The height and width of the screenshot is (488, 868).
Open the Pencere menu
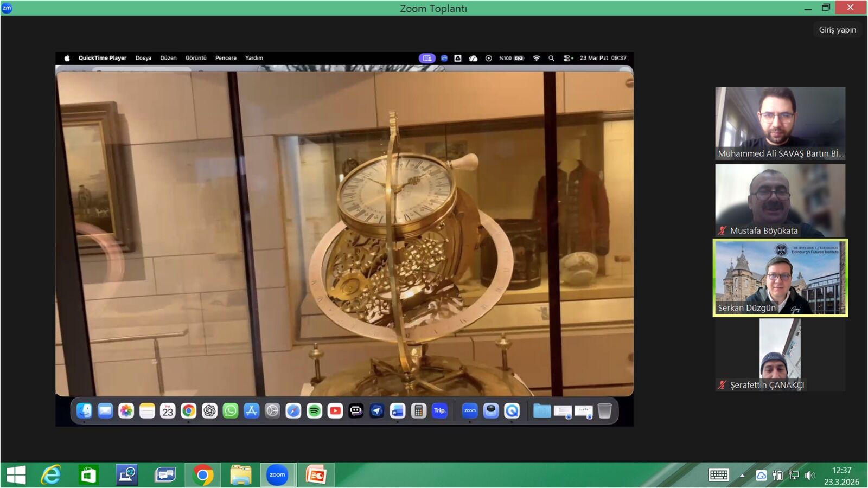coord(226,58)
